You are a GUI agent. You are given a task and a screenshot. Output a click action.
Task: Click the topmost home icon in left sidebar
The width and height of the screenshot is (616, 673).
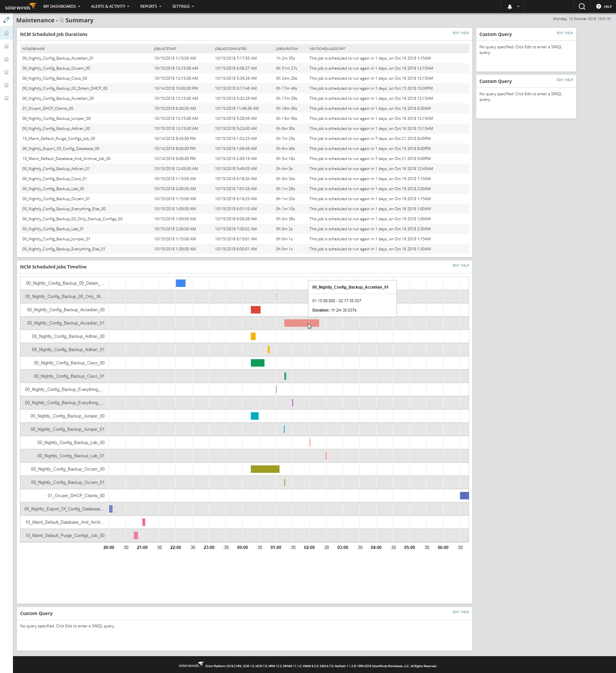point(6,33)
